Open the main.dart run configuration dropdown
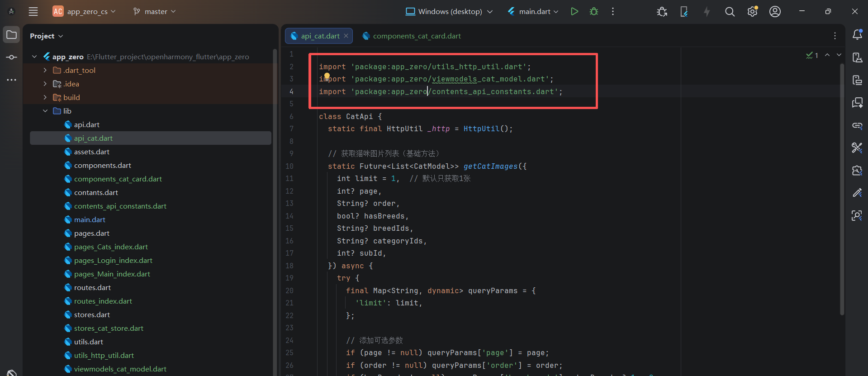This screenshot has width=868, height=376. [x=533, y=12]
